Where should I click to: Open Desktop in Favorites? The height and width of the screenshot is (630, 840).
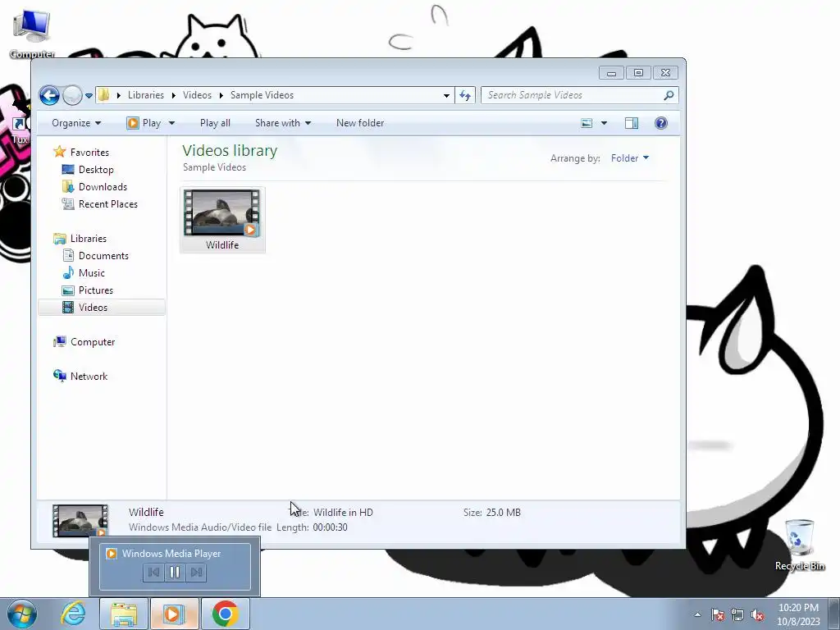[96, 169]
